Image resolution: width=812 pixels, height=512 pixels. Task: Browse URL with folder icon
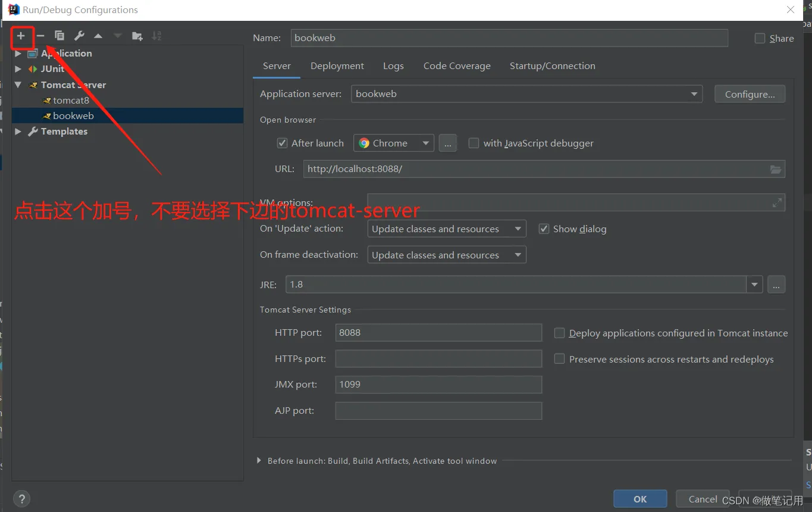(x=776, y=169)
